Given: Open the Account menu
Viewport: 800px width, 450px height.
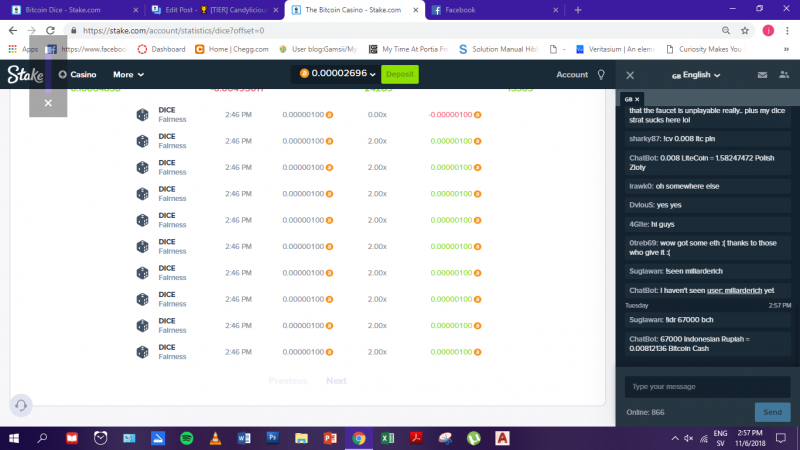Looking at the screenshot, I should (x=571, y=74).
